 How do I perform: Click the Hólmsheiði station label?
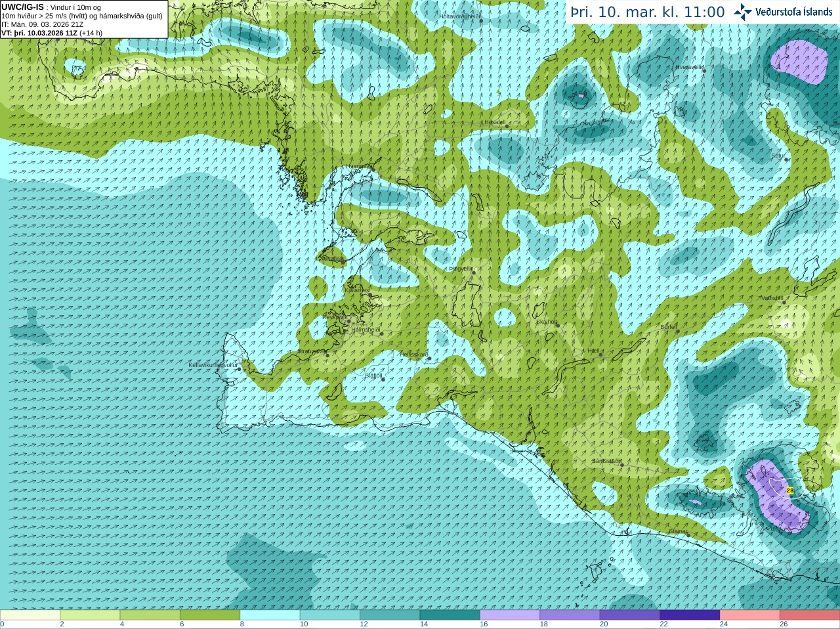tap(366, 330)
